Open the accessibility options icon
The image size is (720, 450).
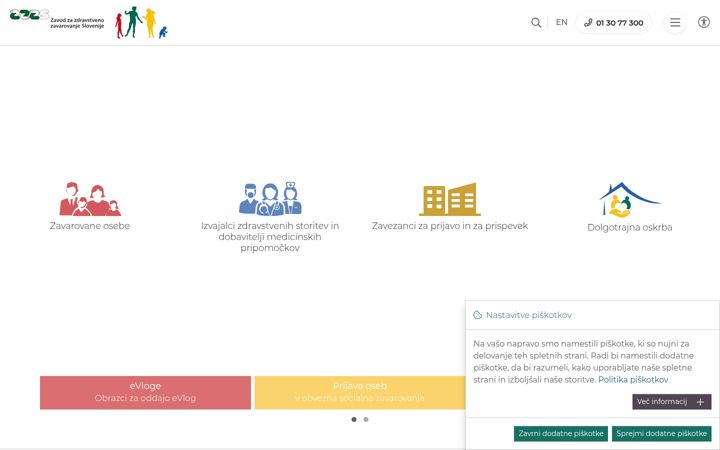tap(704, 22)
